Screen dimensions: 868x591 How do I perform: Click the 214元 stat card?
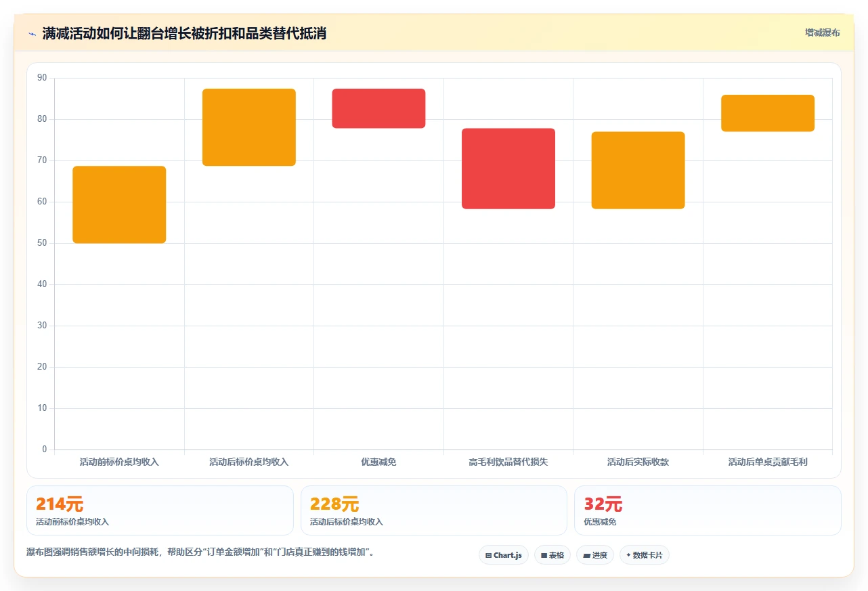(160, 510)
